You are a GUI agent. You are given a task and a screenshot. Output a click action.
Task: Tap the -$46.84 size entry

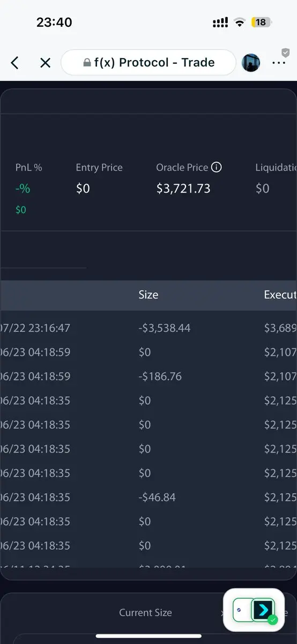pos(157,497)
